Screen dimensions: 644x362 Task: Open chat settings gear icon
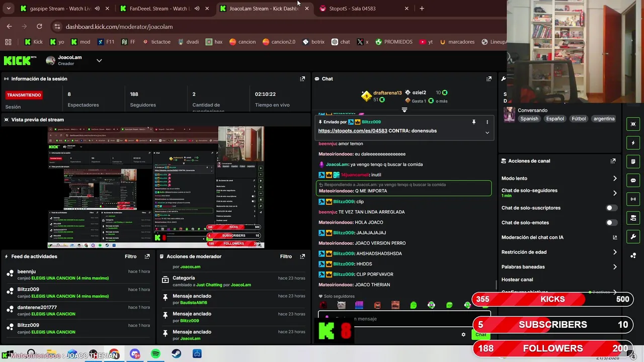pyautogui.click(x=463, y=334)
